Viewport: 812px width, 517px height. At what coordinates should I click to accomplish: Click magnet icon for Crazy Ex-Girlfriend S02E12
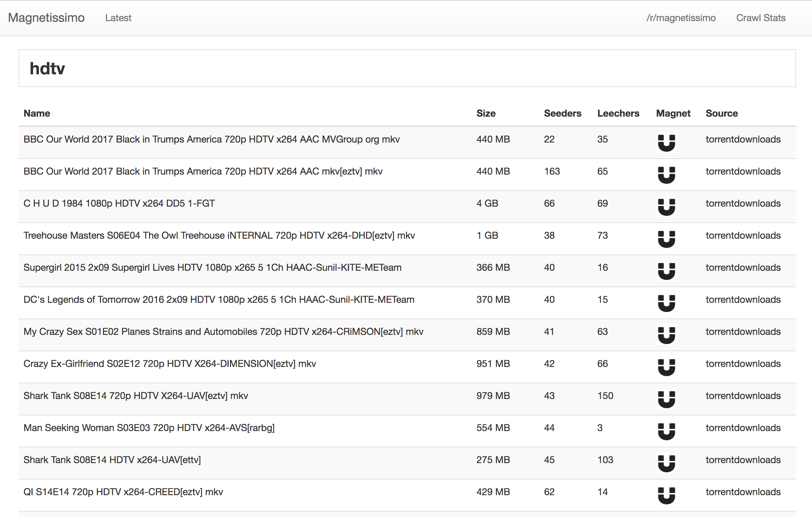coord(666,367)
